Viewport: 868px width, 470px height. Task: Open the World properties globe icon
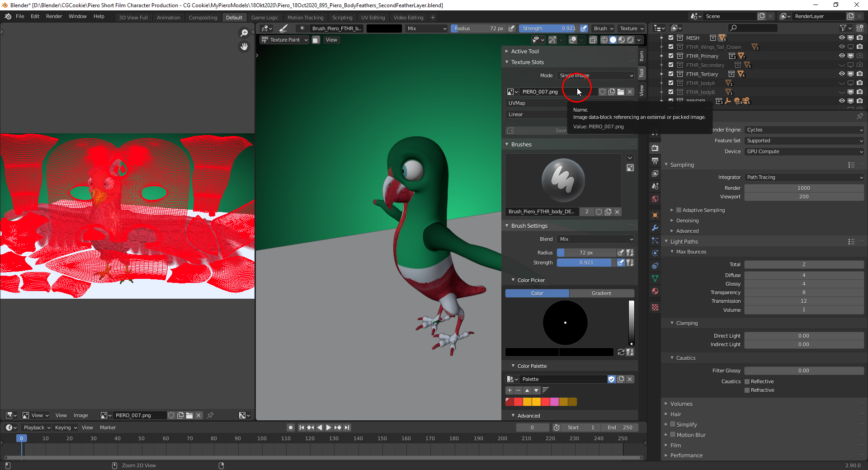[655, 199]
